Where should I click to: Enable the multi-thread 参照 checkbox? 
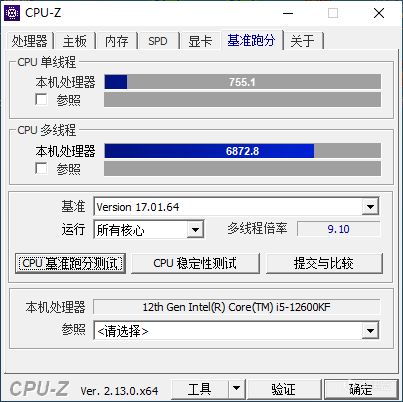(x=41, y=169)
